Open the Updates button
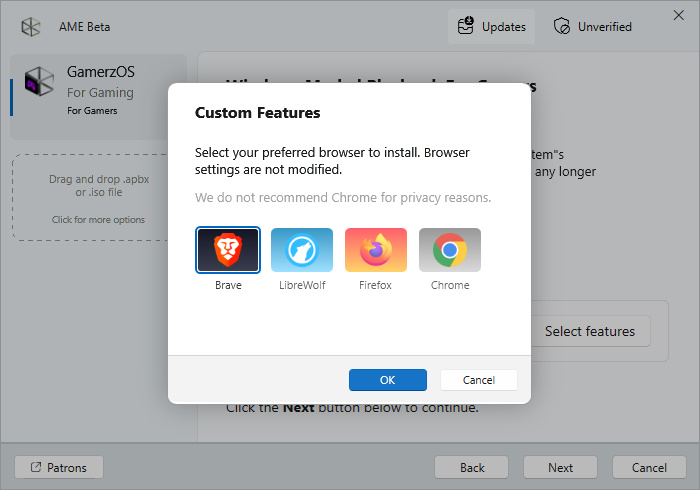This screenshot has width=700, height=490. click(x=492, y=27)
